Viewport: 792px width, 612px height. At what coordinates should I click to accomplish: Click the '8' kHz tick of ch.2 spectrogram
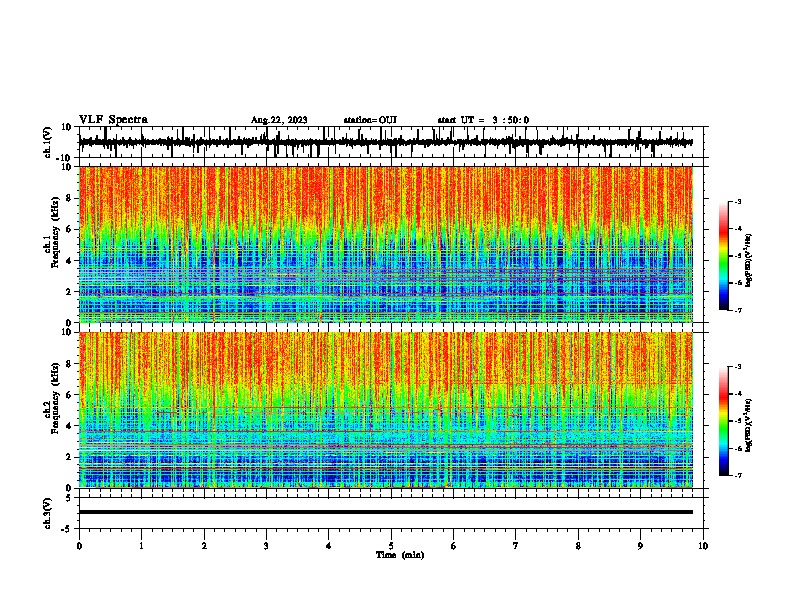tap(70, 364)
